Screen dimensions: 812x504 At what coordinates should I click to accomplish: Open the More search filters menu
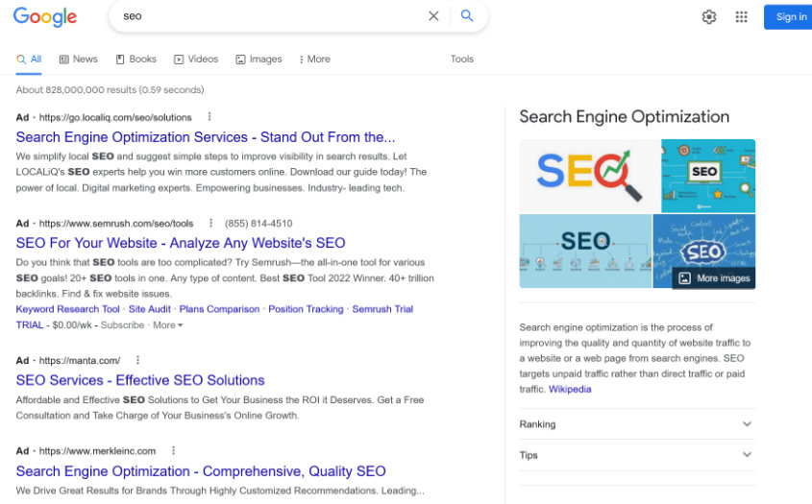click(314, 60)
